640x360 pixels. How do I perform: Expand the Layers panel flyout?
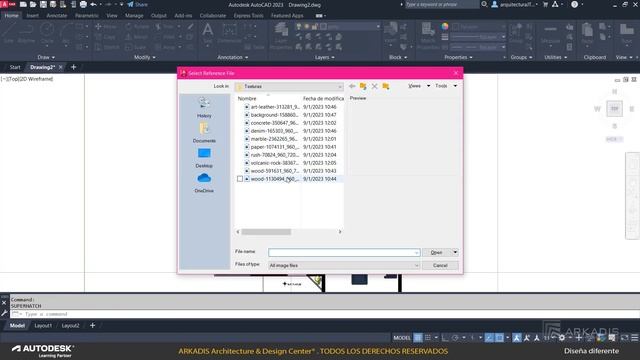point(324,58)
